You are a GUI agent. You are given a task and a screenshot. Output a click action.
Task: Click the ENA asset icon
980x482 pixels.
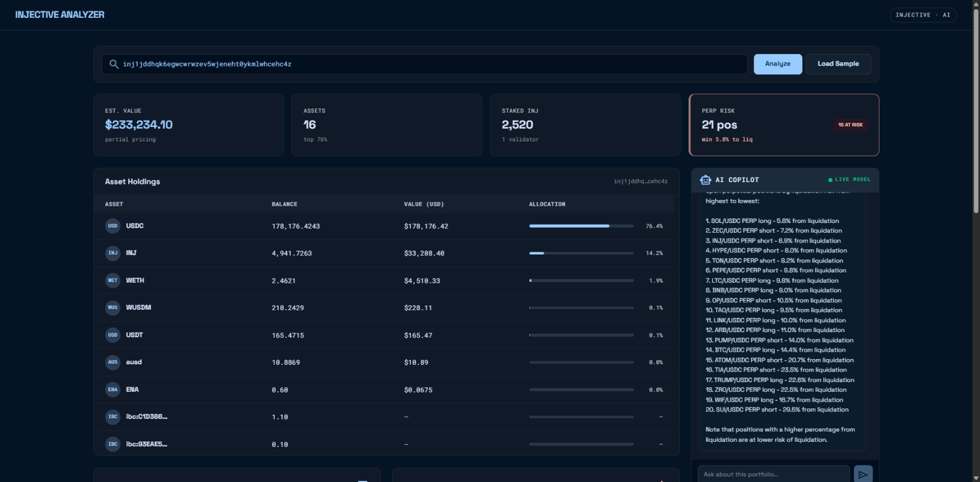coord(113,390)
